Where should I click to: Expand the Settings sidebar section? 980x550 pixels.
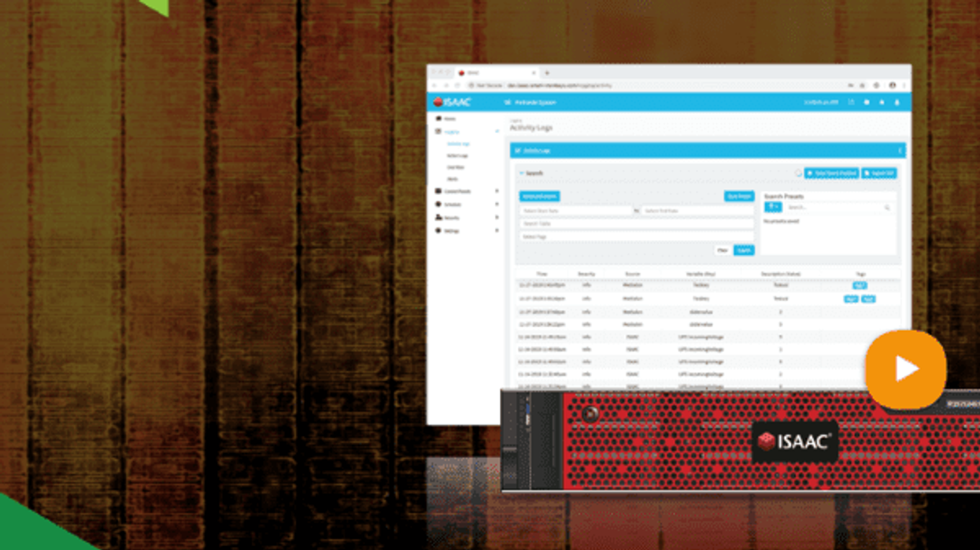497,231
